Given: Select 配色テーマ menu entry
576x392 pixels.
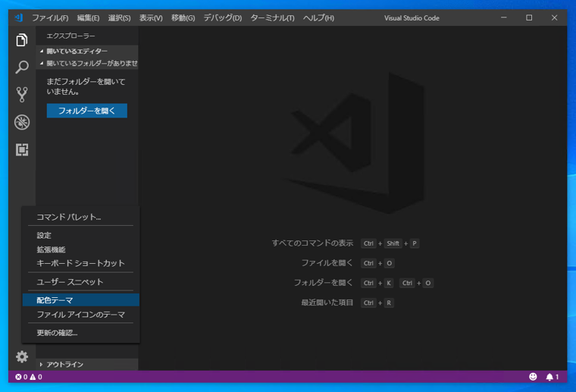Looking at the screenshot, I should pos(81,300).
